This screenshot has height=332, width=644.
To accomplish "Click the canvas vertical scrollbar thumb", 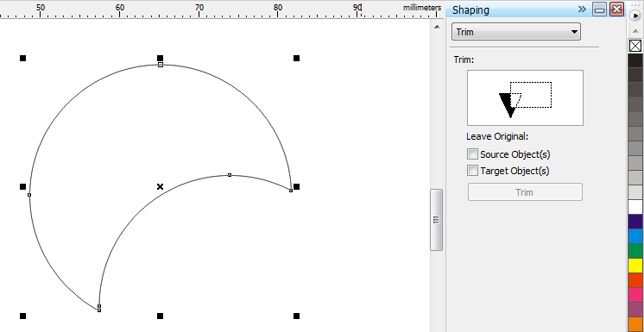I will pos(436,220).
